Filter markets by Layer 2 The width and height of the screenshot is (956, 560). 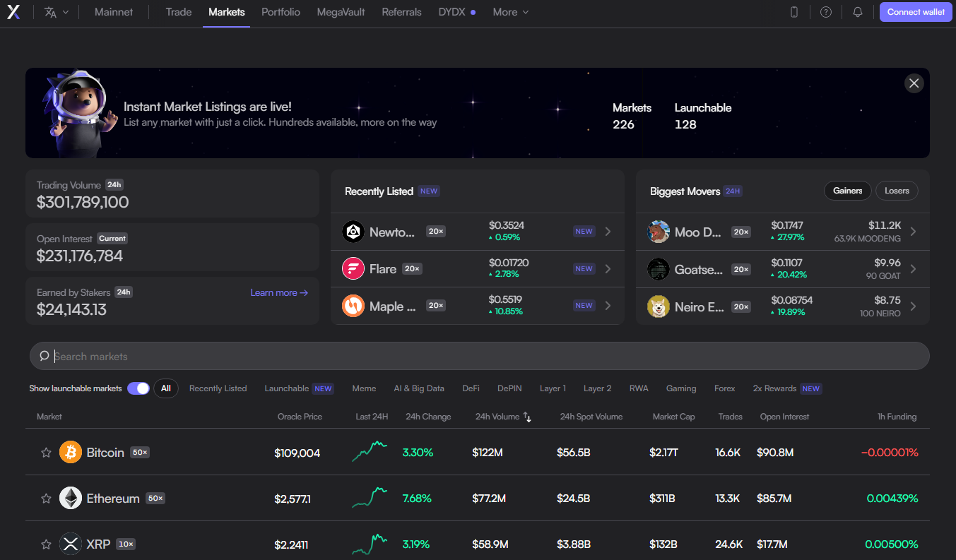[598, 388]
